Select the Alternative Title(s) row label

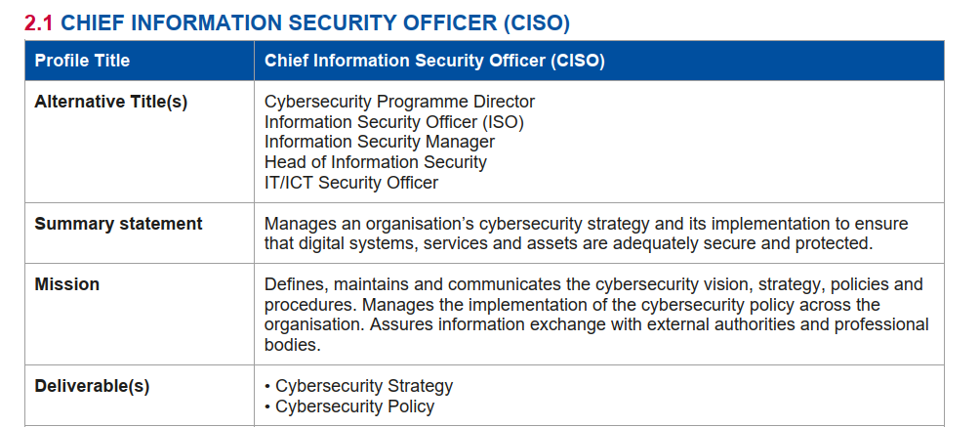tap(110, 102)
